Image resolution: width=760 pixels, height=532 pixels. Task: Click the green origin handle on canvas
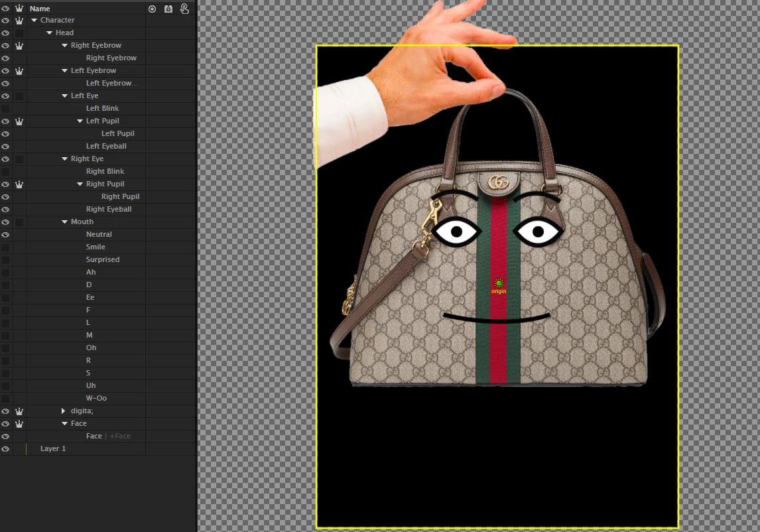499,283
